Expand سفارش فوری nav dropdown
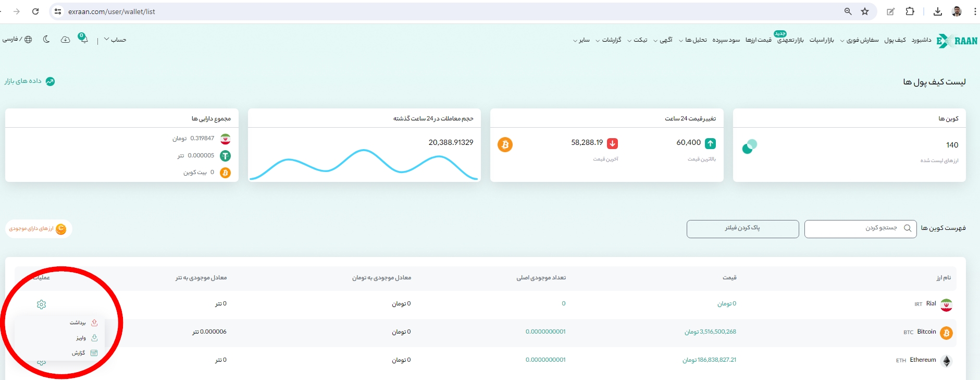 pos(859,40)
